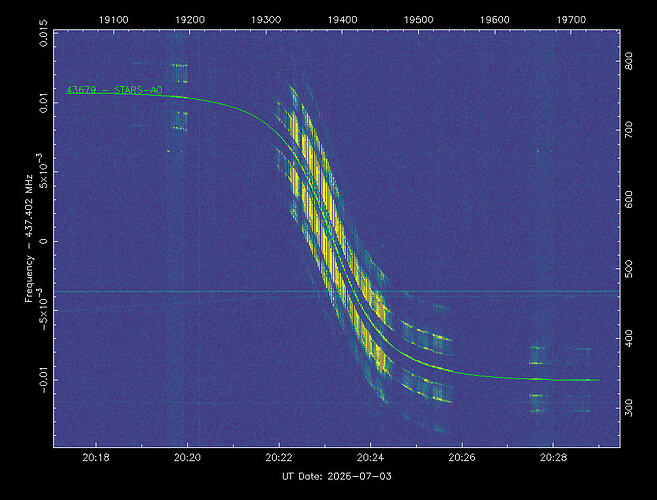Viewport: 657px width, 500px height.
Task: Click the faint signal burst above 20:20
Action: tap(178, 97)
